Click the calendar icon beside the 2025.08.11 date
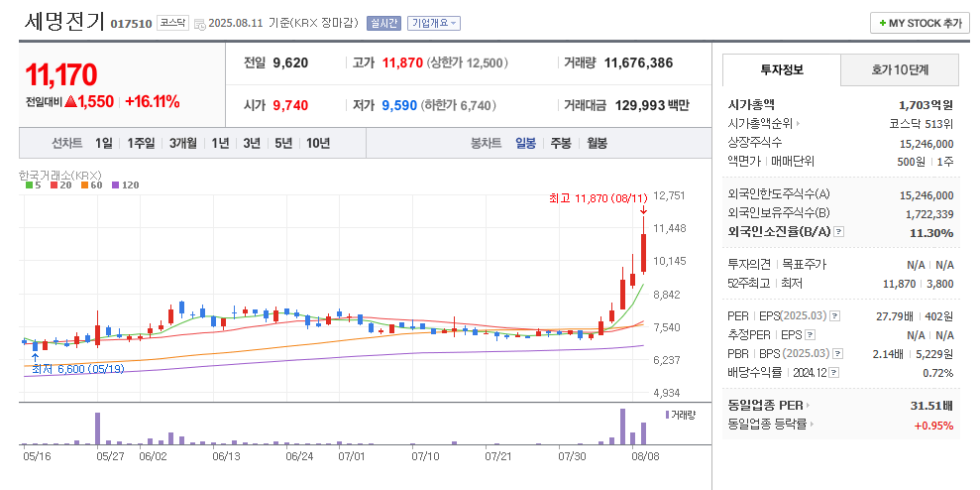This screenshot has height=490, width=980. (x=199, y=24)
